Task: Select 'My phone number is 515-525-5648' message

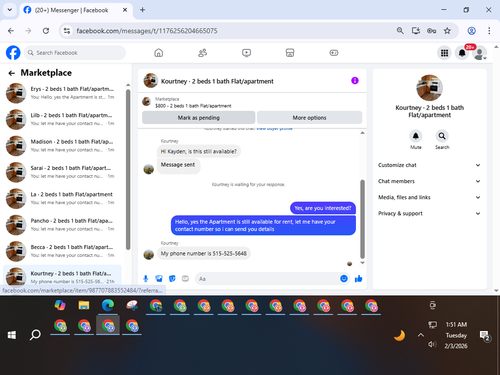Action: click(x=204, y=254)
